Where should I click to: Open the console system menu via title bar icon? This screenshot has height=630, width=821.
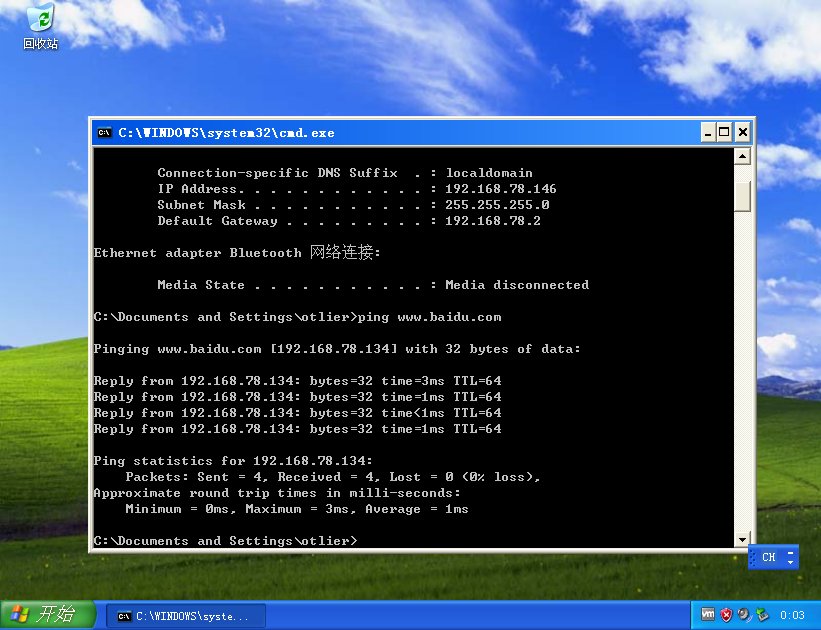[104, 131]
